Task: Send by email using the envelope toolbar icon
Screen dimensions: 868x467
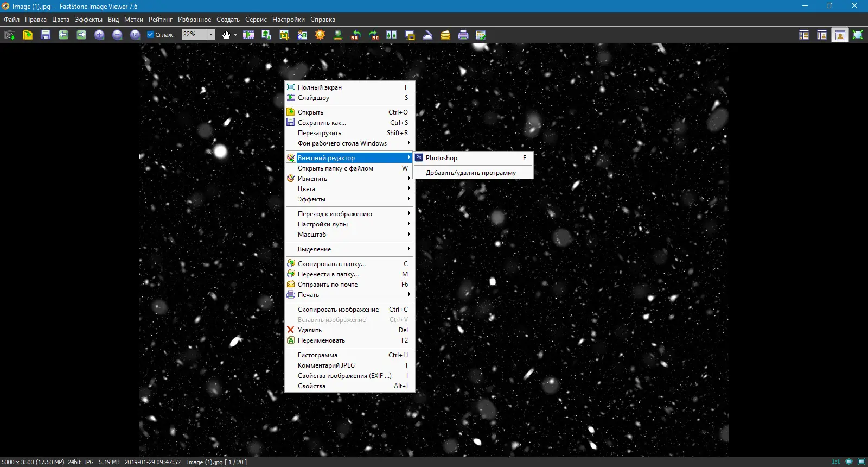Action: (x=445, y=35)
